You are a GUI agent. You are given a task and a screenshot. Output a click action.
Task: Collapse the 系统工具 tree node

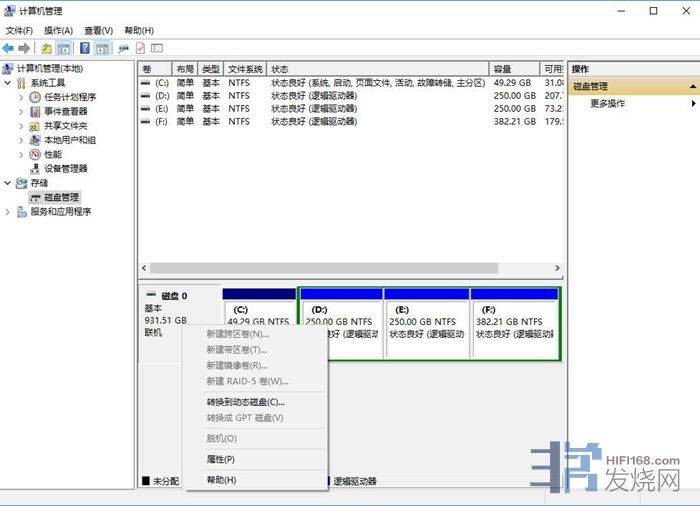(x=9, y=83)
